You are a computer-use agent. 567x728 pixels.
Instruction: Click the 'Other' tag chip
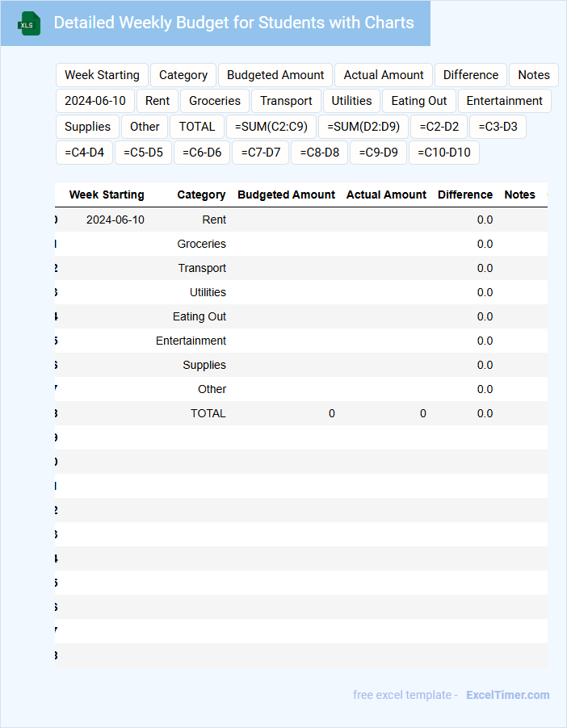coord(145,127)
